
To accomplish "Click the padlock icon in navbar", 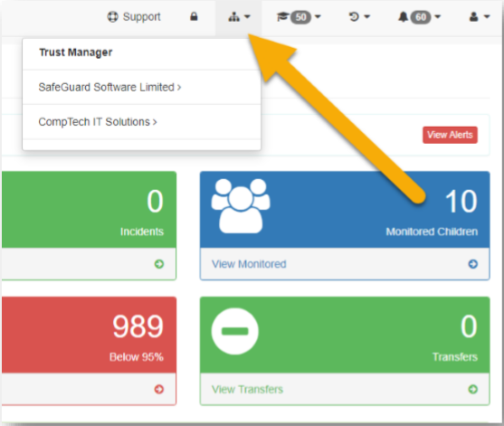I will 194,16.
